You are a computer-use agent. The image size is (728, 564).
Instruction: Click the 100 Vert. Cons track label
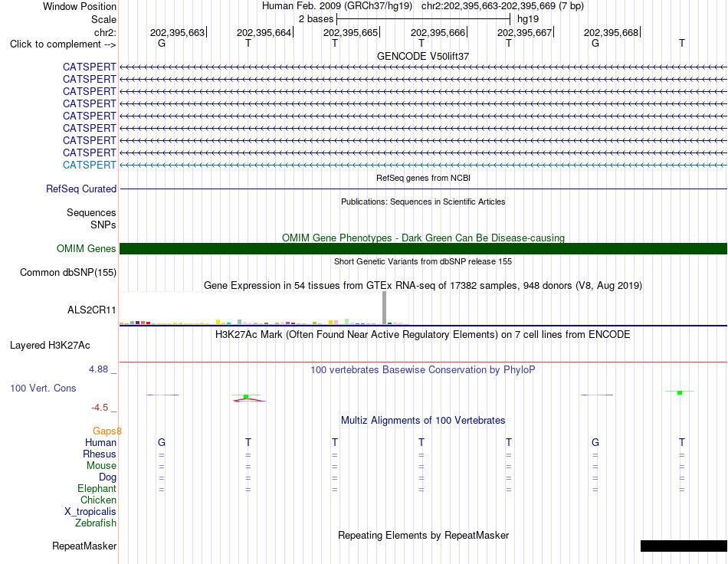[x=43, y=388]
